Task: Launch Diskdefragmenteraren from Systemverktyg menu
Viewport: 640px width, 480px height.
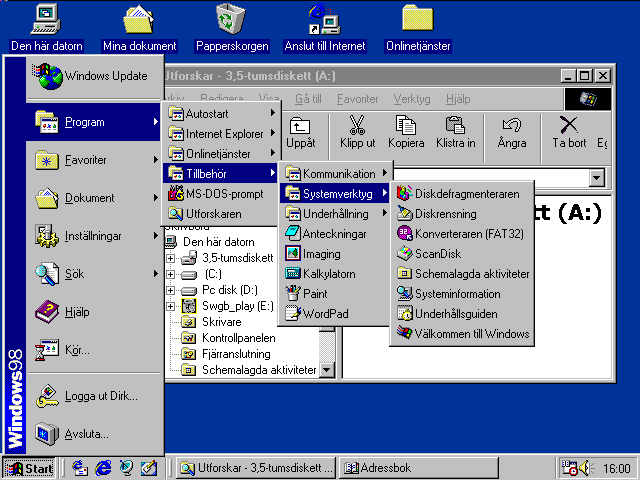Action: click(462, 193)
